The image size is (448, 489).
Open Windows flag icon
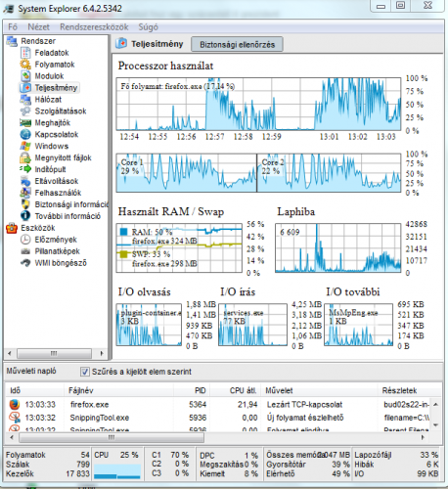25,146
